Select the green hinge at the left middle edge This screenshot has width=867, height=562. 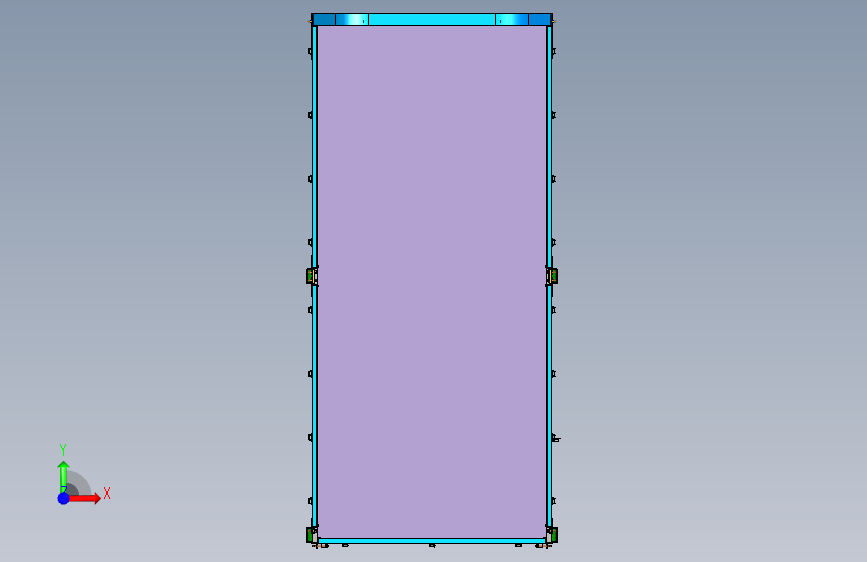(311, 275)
